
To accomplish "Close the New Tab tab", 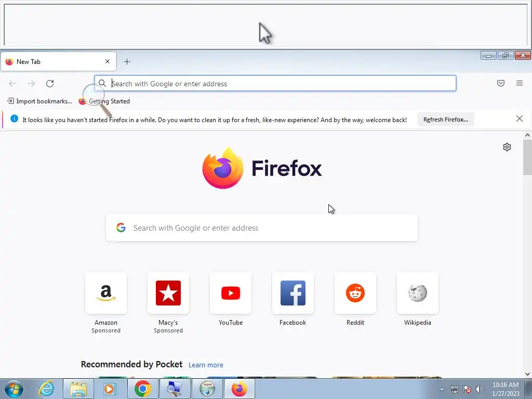I will (x=107, y=61).
